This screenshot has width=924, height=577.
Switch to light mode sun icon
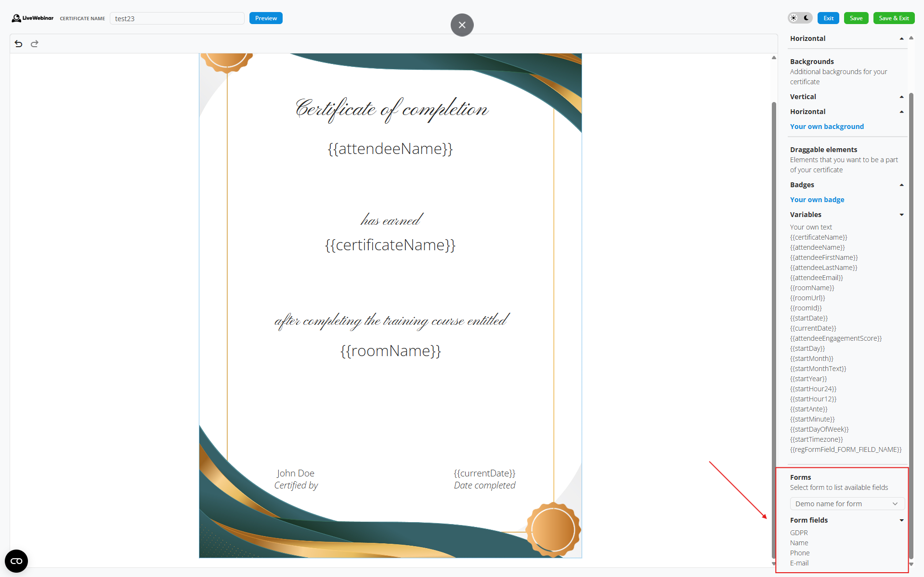[x=794, y=18]
